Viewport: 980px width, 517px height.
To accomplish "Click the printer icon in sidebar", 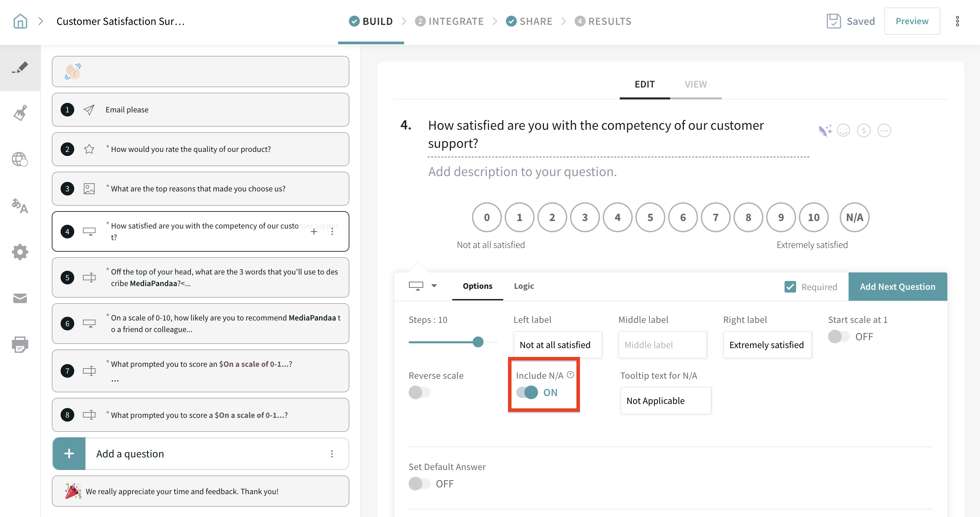I will pos(20,344).
